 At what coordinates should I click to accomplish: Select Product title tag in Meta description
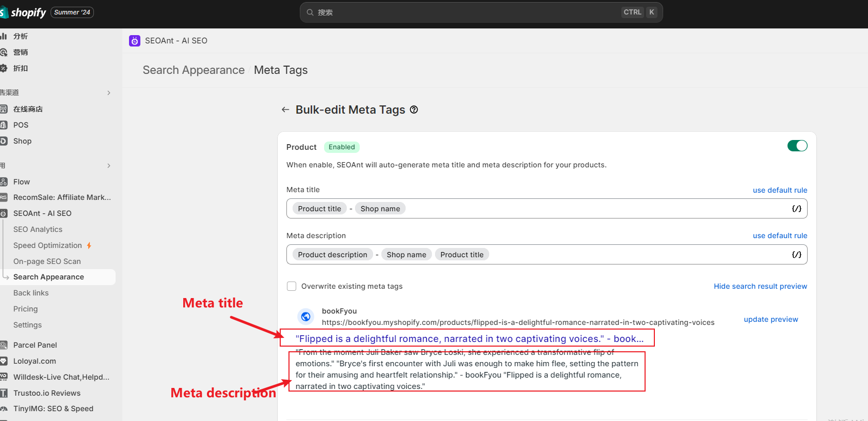(x=462, y=255)
